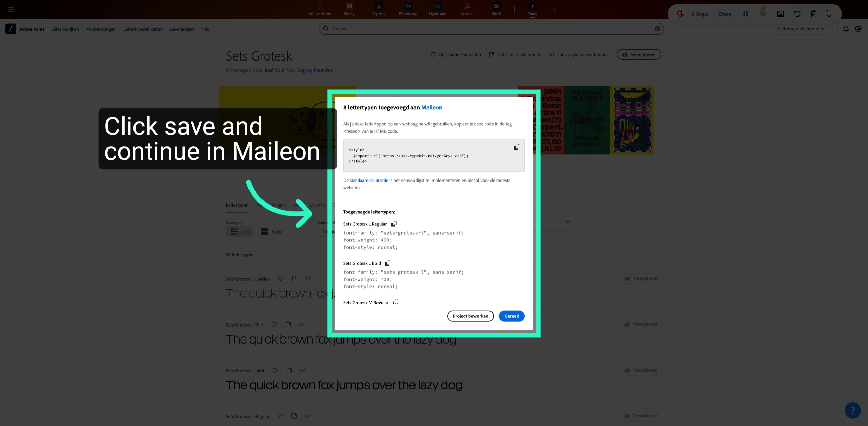Delete recording with trash icon
Screen dimensions: 868x426
click(x=814, y=14)
